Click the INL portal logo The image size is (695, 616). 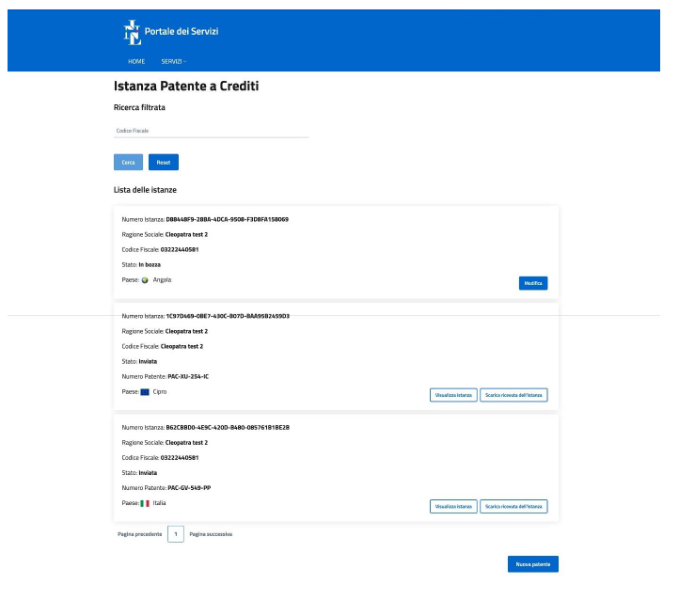tap(132, 32)
